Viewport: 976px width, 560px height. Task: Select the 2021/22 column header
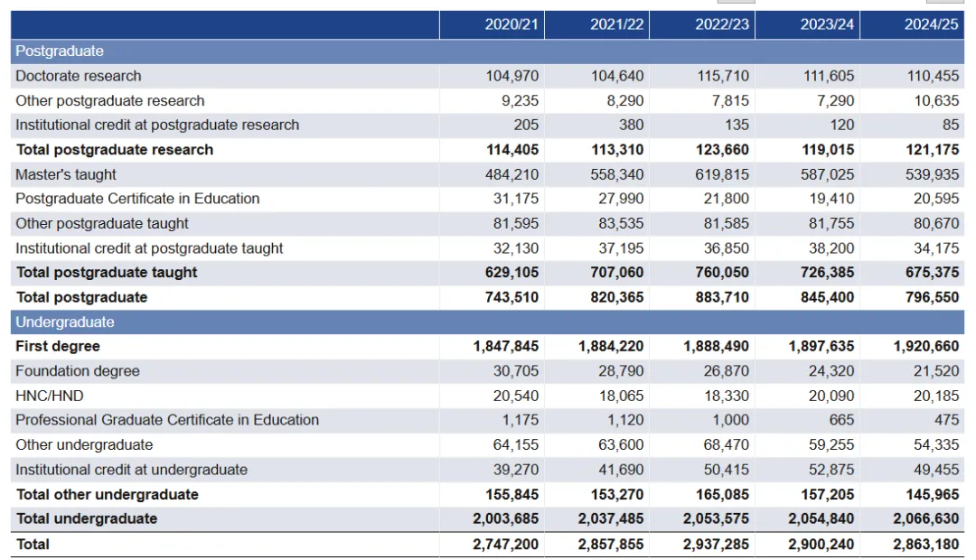(617, 24)
